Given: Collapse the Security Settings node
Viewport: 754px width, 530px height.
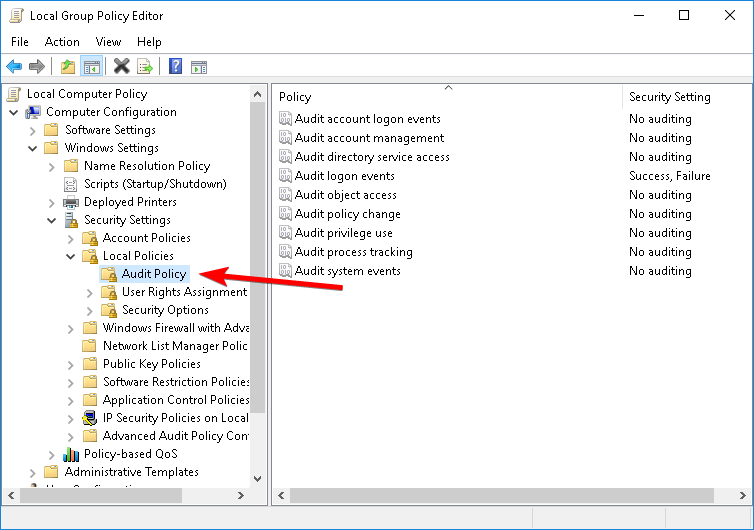Looking at the screenshot, I should click(x=51, y=220).
